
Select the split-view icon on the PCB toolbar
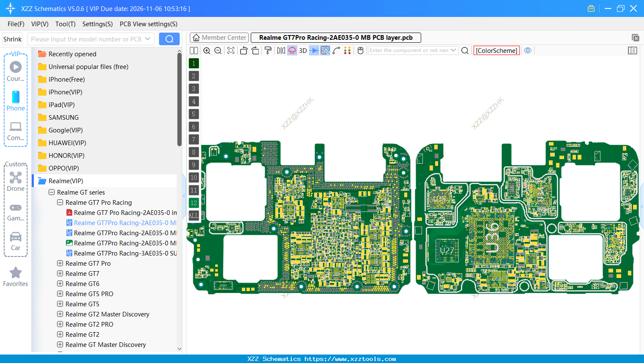(x=194, y=50)
